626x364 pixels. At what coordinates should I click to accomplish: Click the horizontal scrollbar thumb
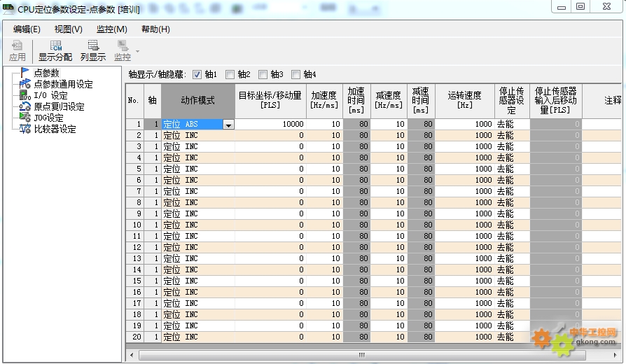point(362,355)
